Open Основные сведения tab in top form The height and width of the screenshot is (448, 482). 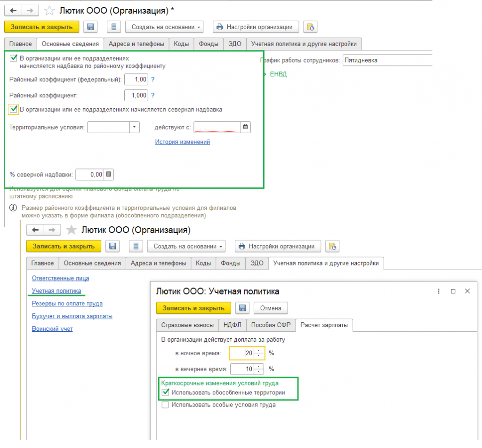[x=71, y=44]
